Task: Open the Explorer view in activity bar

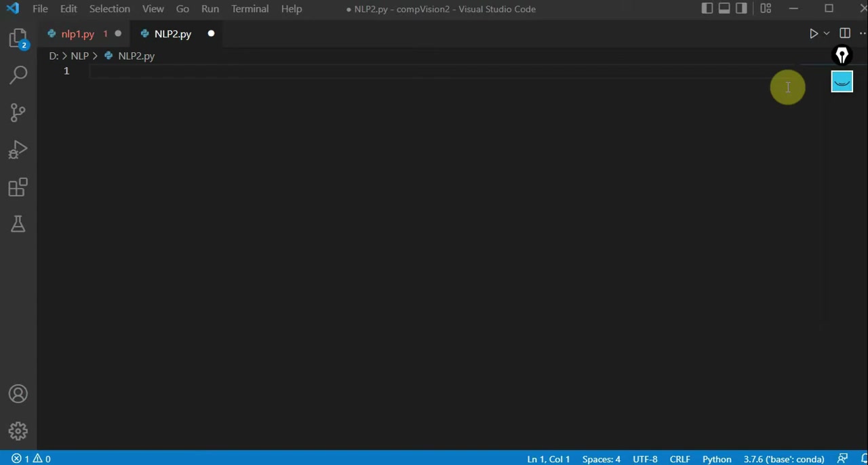Action: tap(18, 38)
